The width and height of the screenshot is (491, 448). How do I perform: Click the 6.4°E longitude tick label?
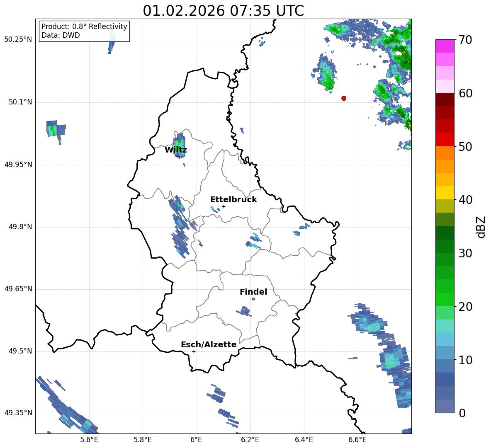[x=304, y=440]
